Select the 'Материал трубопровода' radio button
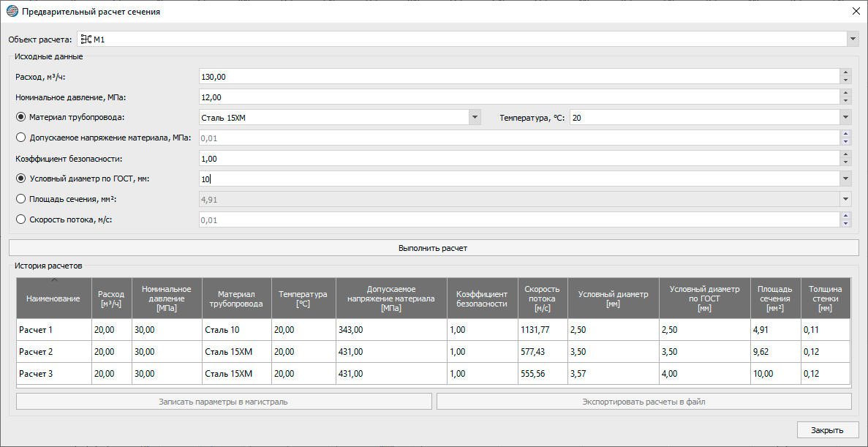 (20, 117)
